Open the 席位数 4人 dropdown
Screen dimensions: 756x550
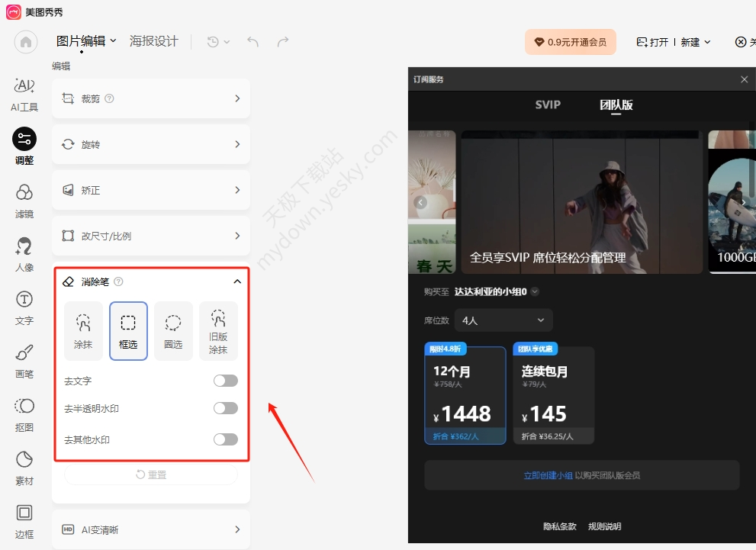pos(503,320)
